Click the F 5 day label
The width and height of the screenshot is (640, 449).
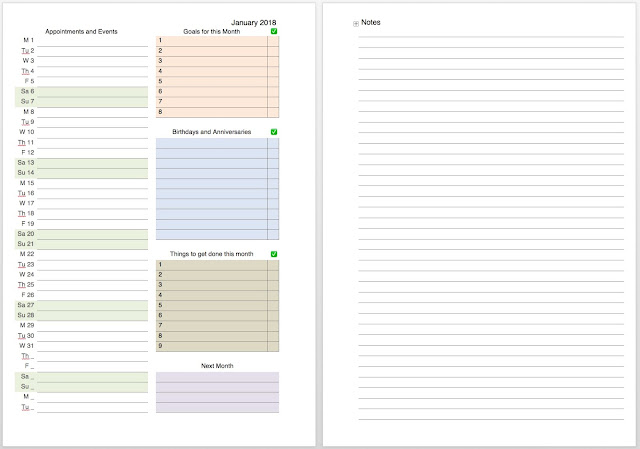click(29, 81)
